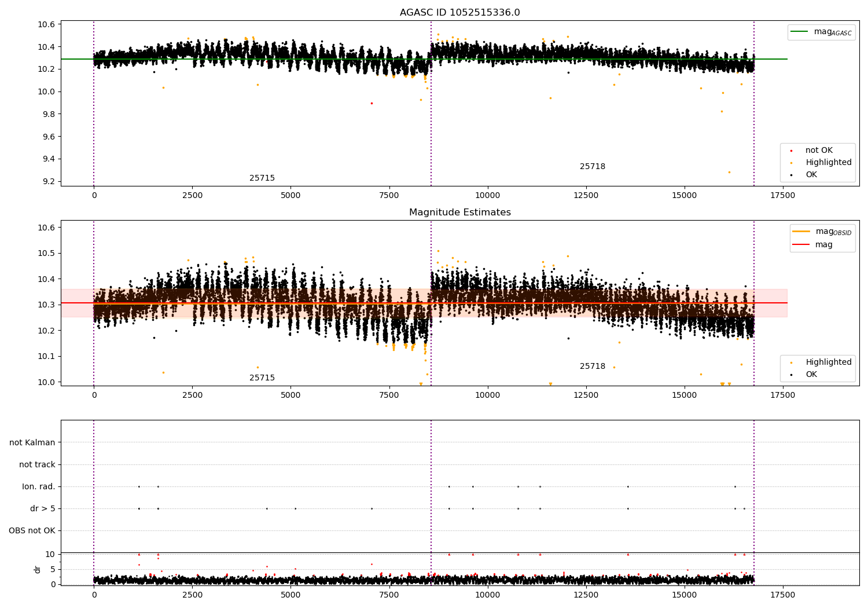Image resolution: width=868 pixels, height=608 pixels.
Task: Click the 'OBS not OK' row label
Action: [32, 531]
